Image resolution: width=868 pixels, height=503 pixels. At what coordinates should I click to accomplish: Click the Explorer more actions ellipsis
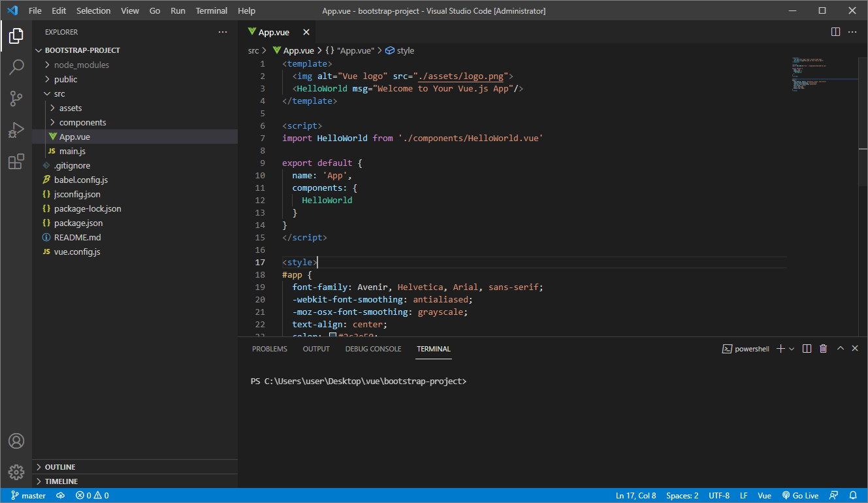point(223,32)
